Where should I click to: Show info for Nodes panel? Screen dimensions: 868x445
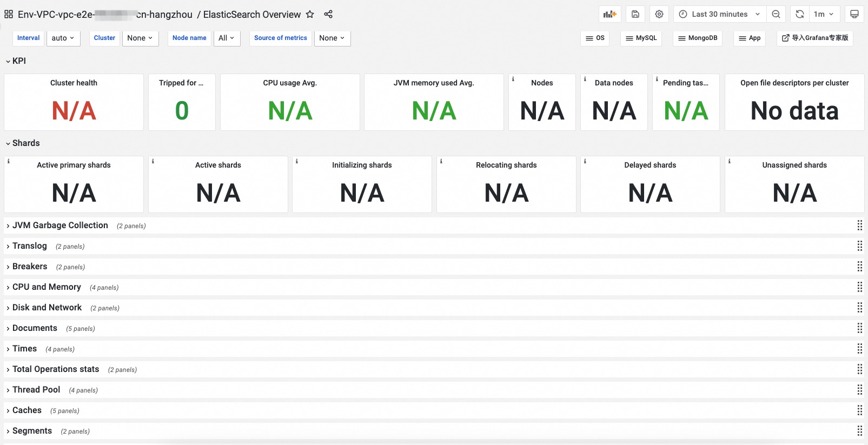coord(513,79)
